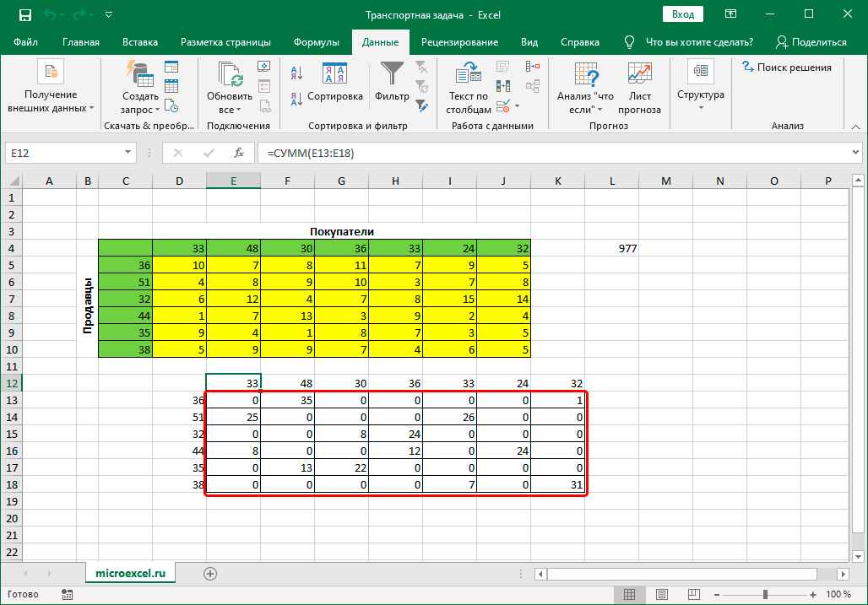Switch to Page Layout view
The height and width of the screenshot is (605, 868).
[x=661, y=595]
